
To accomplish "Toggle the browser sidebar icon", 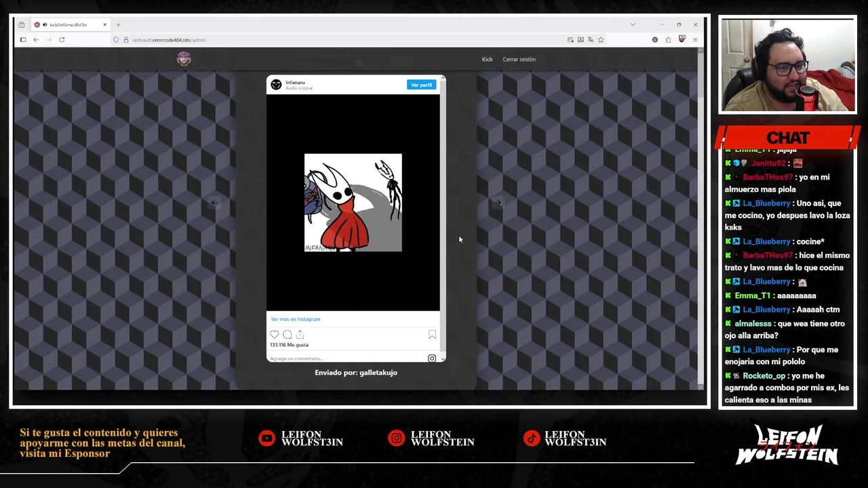I will (22, 40).
